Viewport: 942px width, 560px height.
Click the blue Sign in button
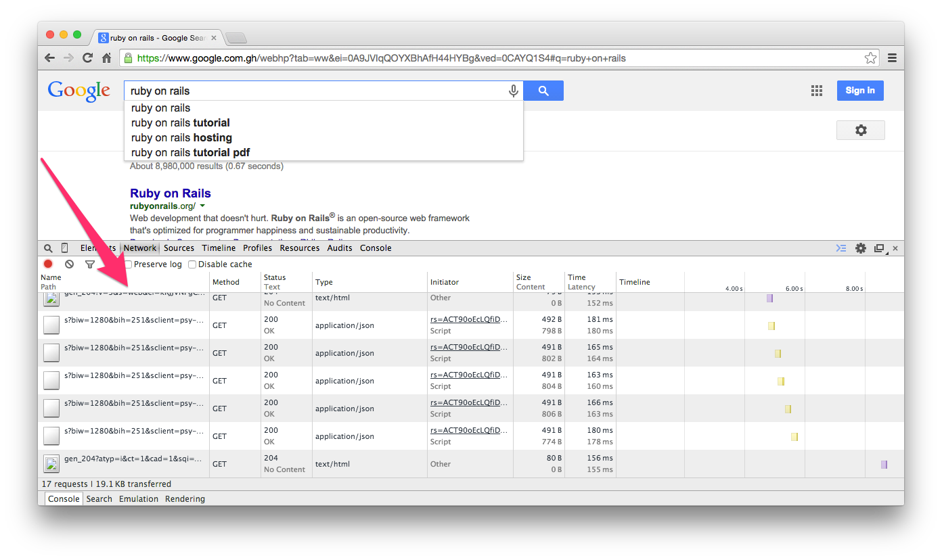tap(860, 91)
